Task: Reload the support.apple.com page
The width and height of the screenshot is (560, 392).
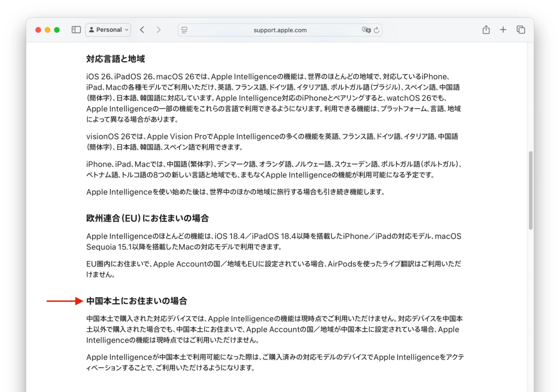Action: (x=376, y=30)
